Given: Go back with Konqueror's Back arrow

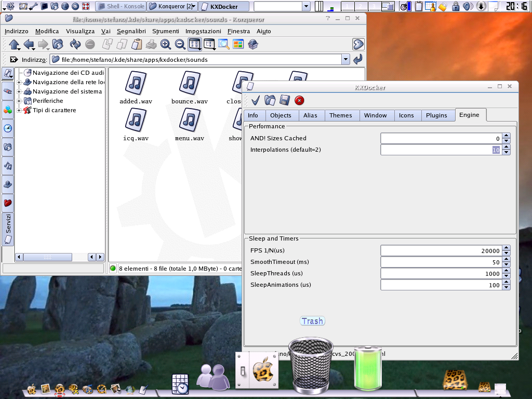Looking at the screenshot, I should pyautogui.click(x=29, y=45).
